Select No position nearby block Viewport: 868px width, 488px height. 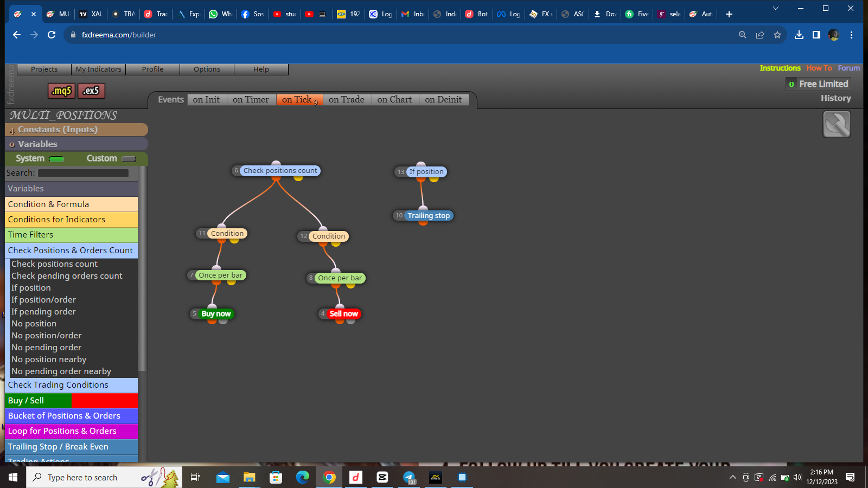pos(49,359)
